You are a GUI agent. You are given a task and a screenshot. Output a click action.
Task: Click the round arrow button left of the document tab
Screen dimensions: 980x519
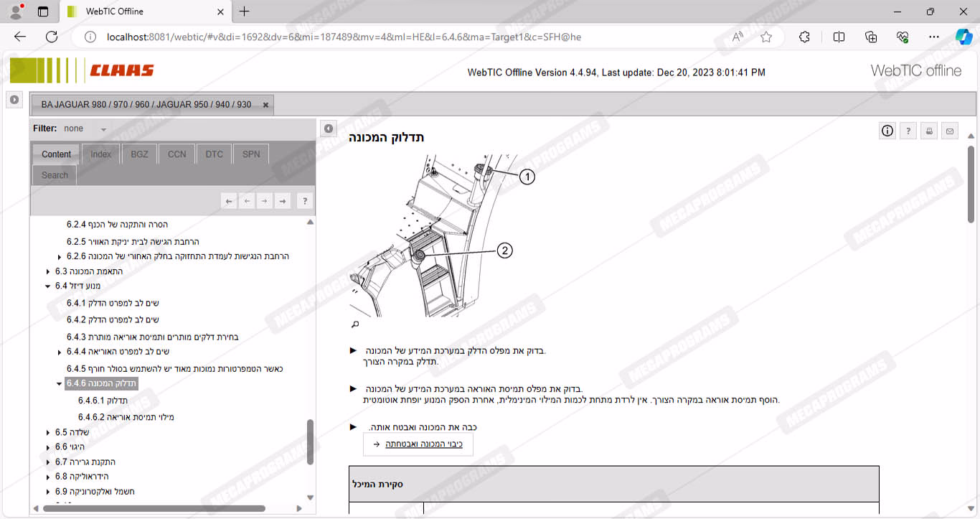14,100
